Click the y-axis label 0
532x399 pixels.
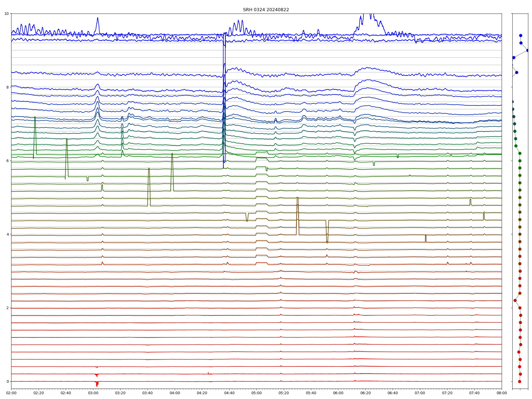pos(7,381)
